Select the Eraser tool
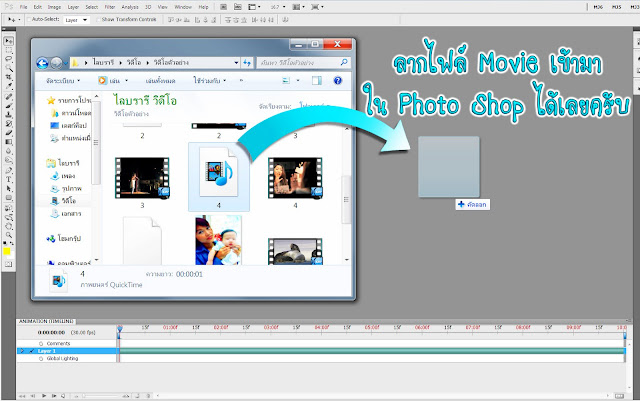The width and height of the screenshot is (640, 401). point(9,133)
